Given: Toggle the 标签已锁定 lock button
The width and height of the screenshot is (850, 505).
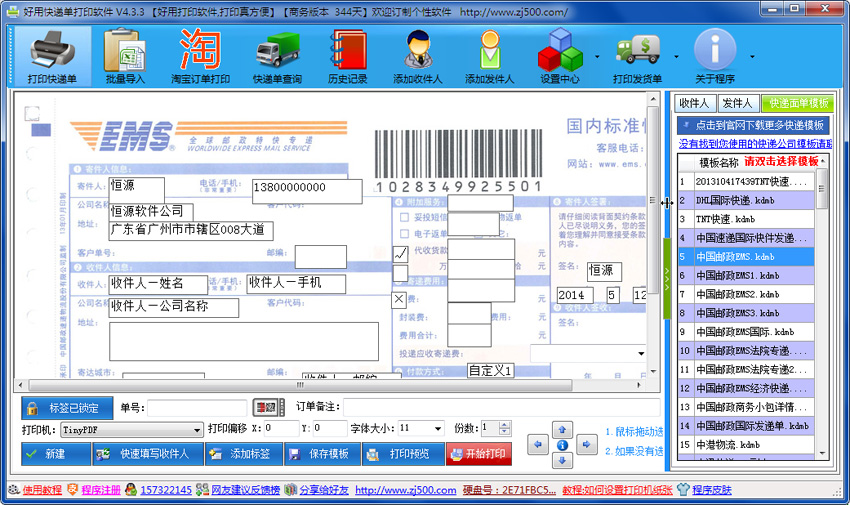Looking at the screenshot, I should [x=67, y=408].
